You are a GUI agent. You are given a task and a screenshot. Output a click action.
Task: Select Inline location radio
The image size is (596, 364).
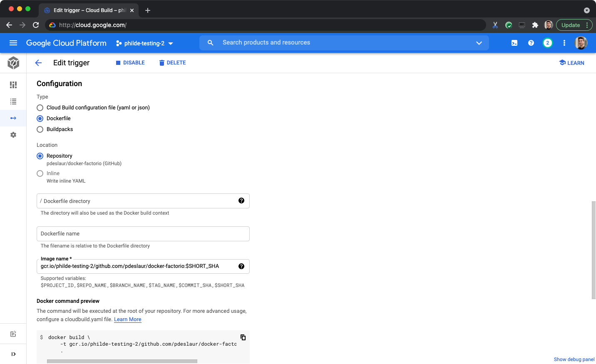(x=40, y=173)
